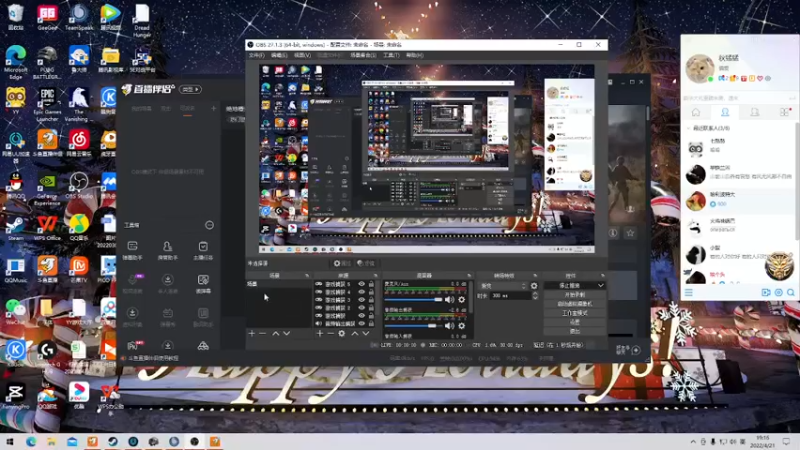Image resolution: width=800 pixels, height=450 pixels.
Task: Open the 工具(T) menu in OBS
Action: 391,55
